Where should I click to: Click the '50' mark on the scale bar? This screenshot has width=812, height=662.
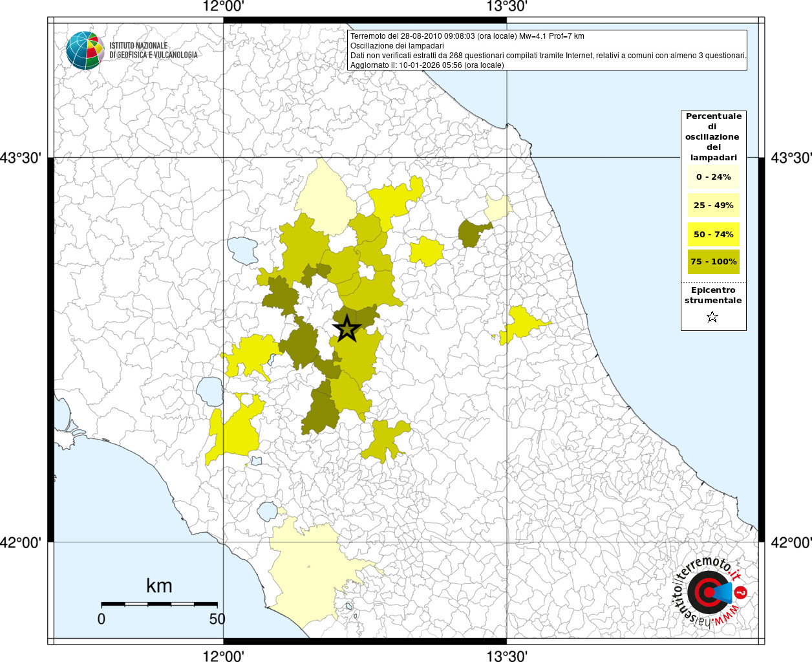pos(217,619)
